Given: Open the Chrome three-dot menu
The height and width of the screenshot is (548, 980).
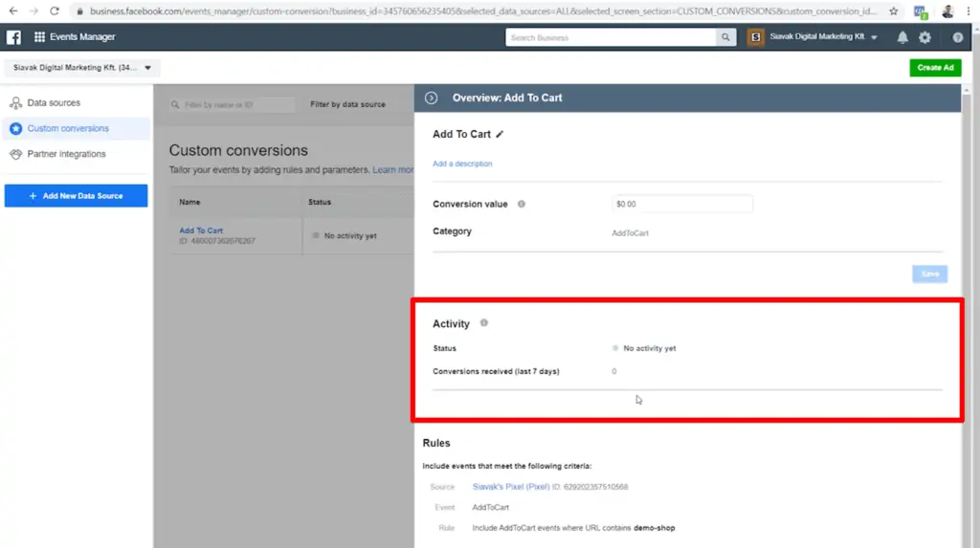Looking at the screenshot, I should (969, 11).
